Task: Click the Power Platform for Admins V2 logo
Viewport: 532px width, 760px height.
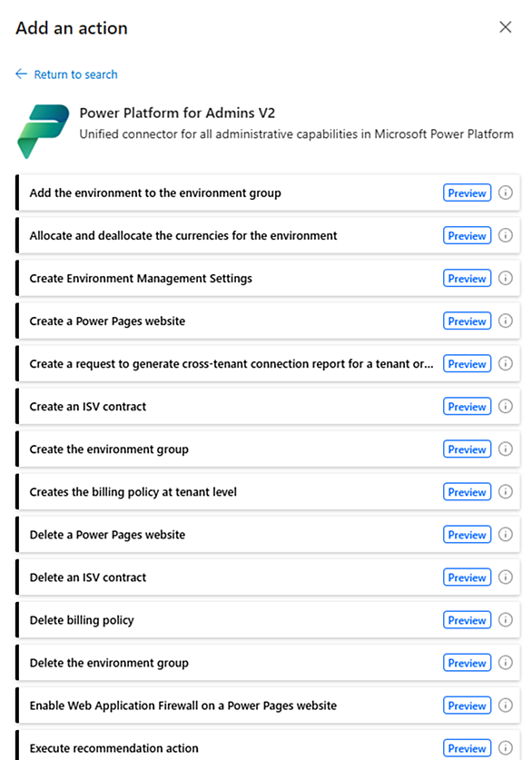Action: pos(43,132)
